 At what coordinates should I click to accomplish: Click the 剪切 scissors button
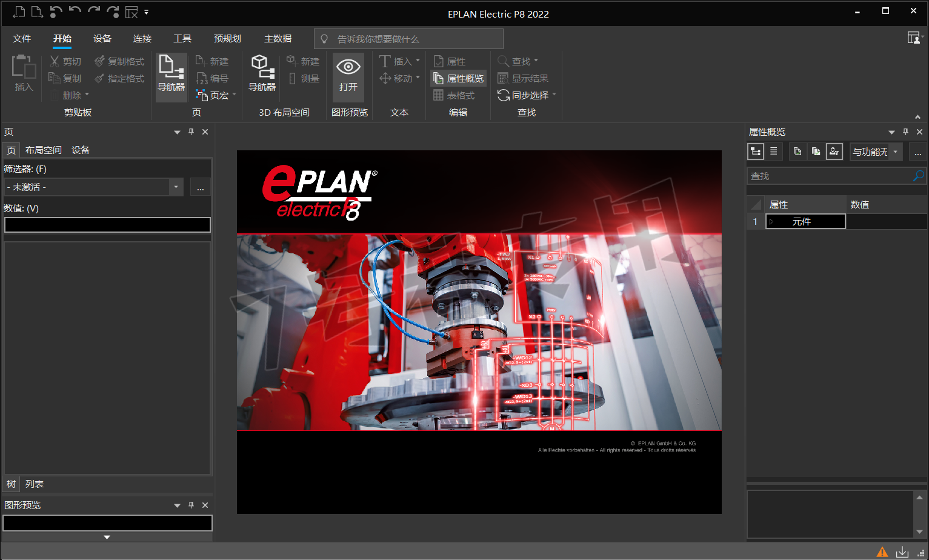click(65, 61)
